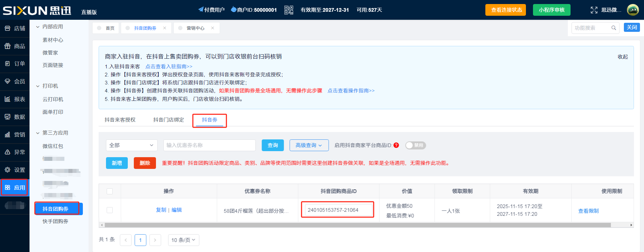Viewport: 644px width, 252px height.
Task: Open the 应用 sidebar section
Action: [15, 188]
